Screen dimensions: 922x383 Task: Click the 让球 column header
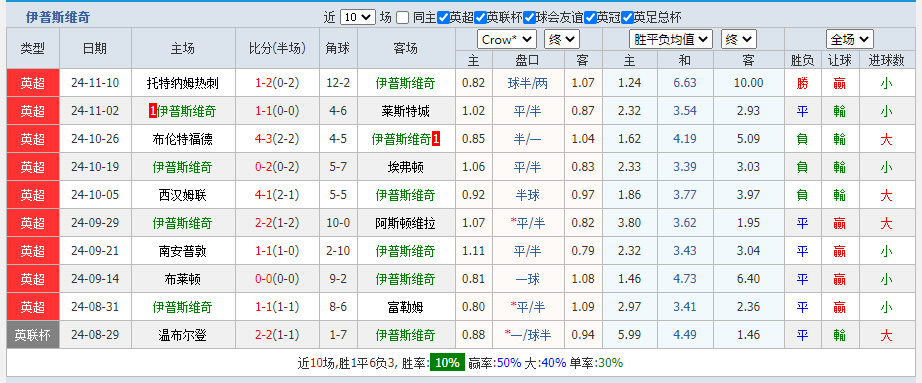839,60
